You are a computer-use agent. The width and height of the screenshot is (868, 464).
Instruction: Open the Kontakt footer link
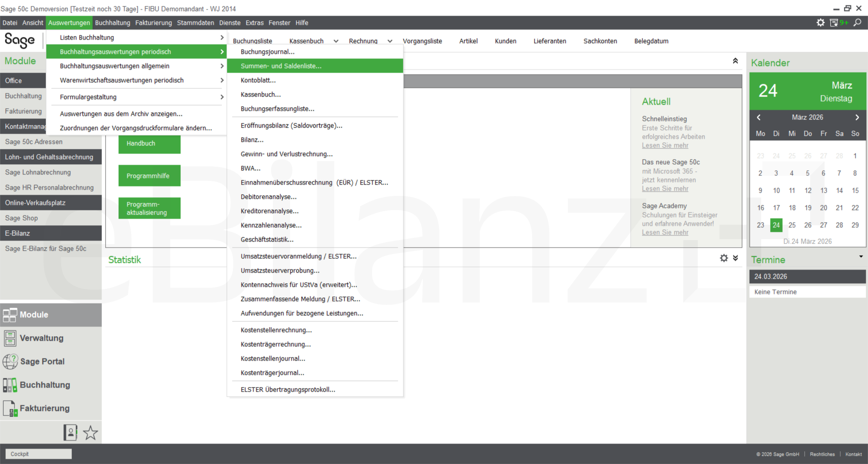point(853,454)
